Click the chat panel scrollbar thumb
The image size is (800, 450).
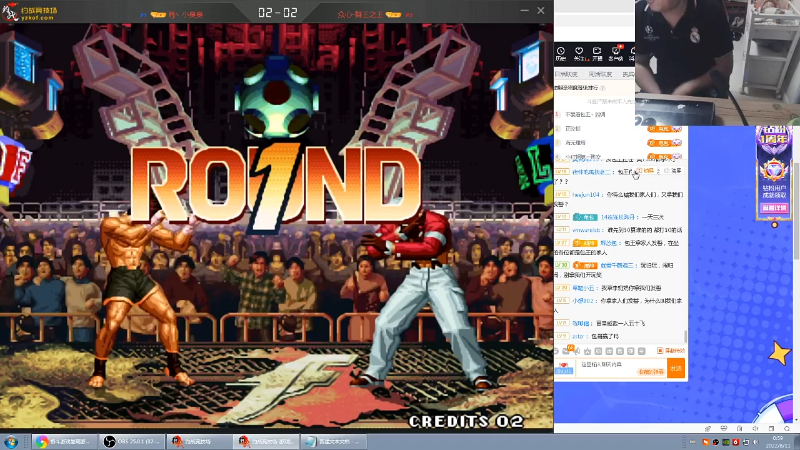pos(686,336)
